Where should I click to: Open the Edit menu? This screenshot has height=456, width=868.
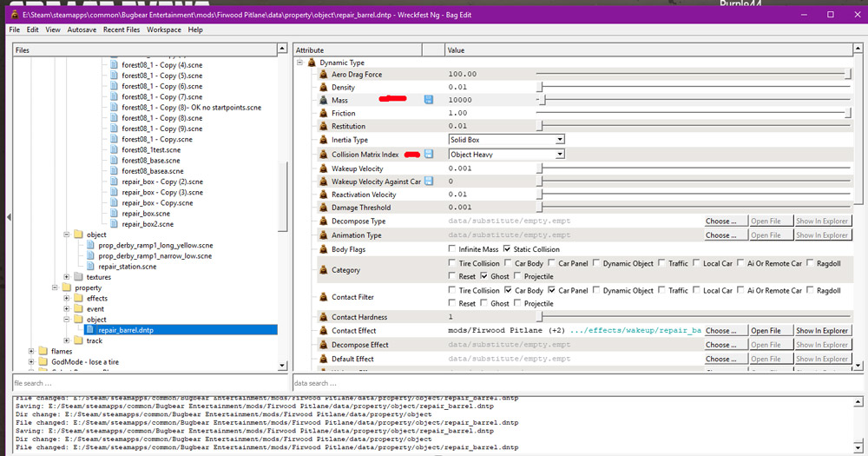pyautogui.click(x=33, y=30)
